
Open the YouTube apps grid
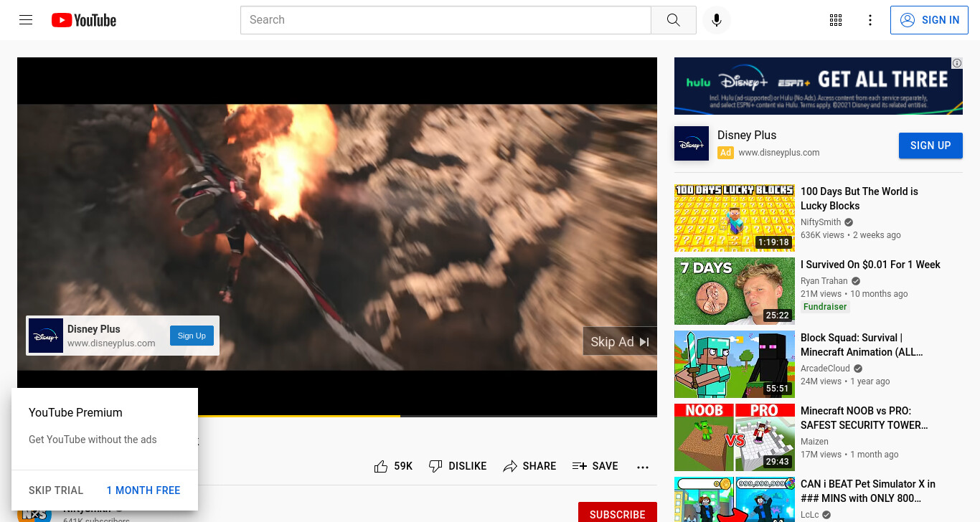pyautogui.click(x=836, y=20)
